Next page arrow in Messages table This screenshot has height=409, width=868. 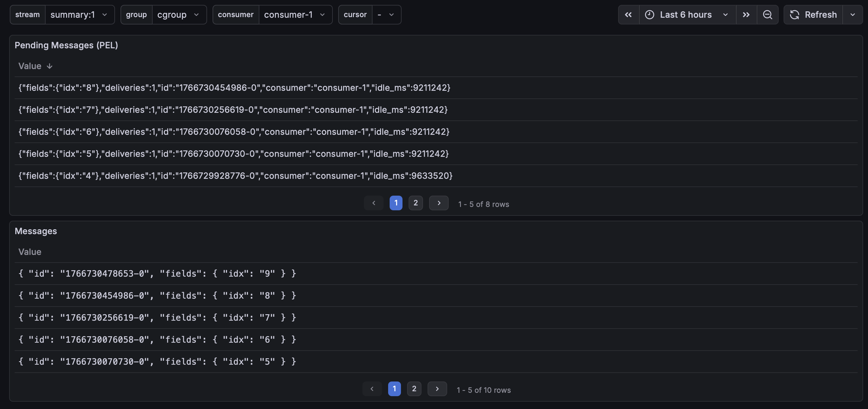point(437,389)
